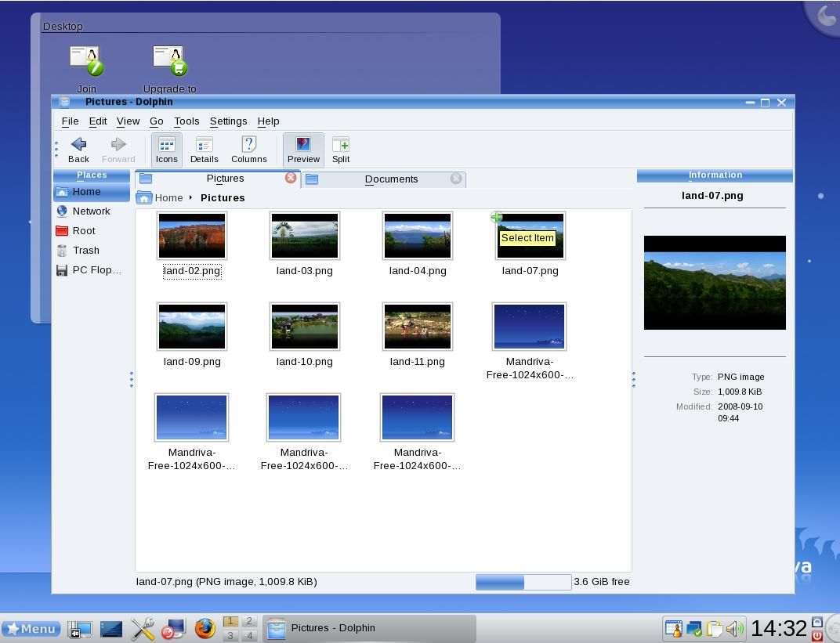
Task: Select Network in Places panel
Action: click(91, 211)
